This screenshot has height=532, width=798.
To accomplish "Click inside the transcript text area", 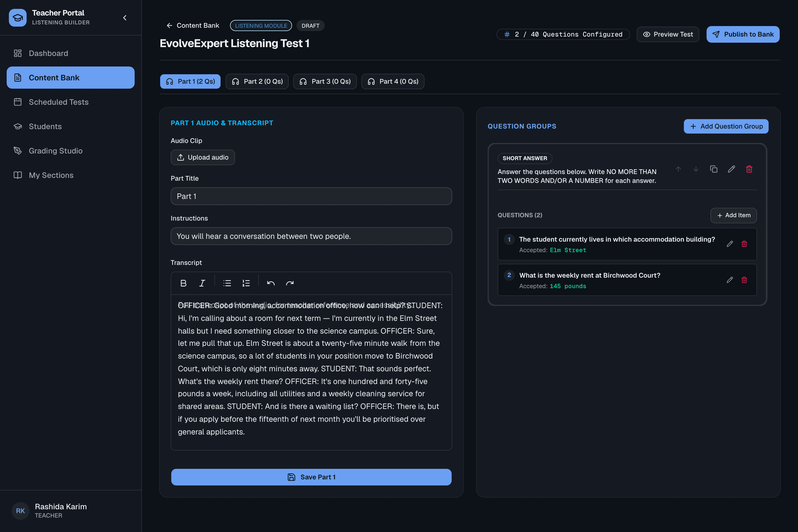I will [311, 372].
